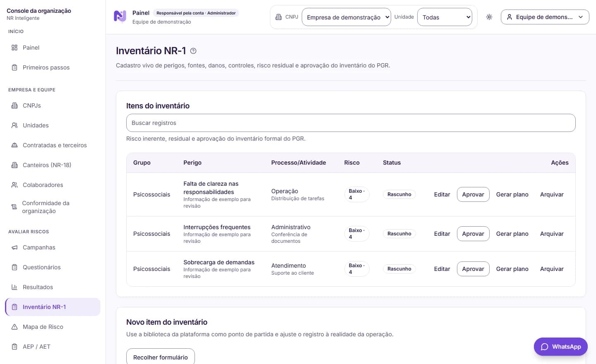Click the WhatsApp chat bubble icon
596x364 pixels.
click(545, 347)
